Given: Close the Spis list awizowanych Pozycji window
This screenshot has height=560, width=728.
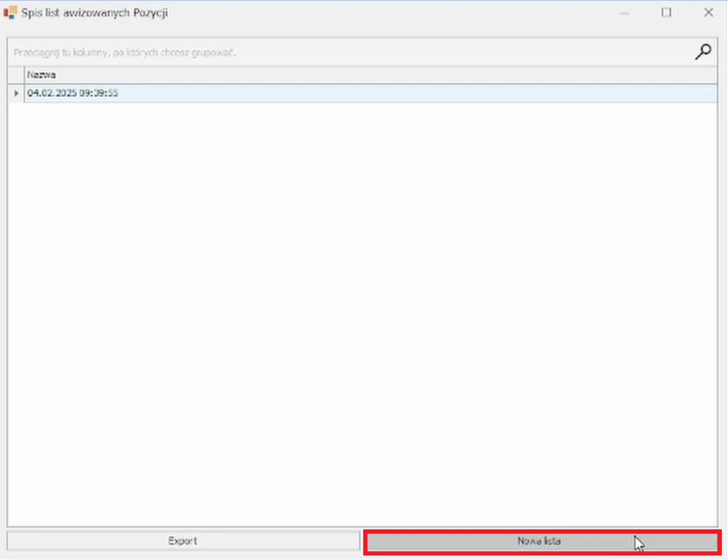Looking at the screenshot, I should click(x=708, y=13).
